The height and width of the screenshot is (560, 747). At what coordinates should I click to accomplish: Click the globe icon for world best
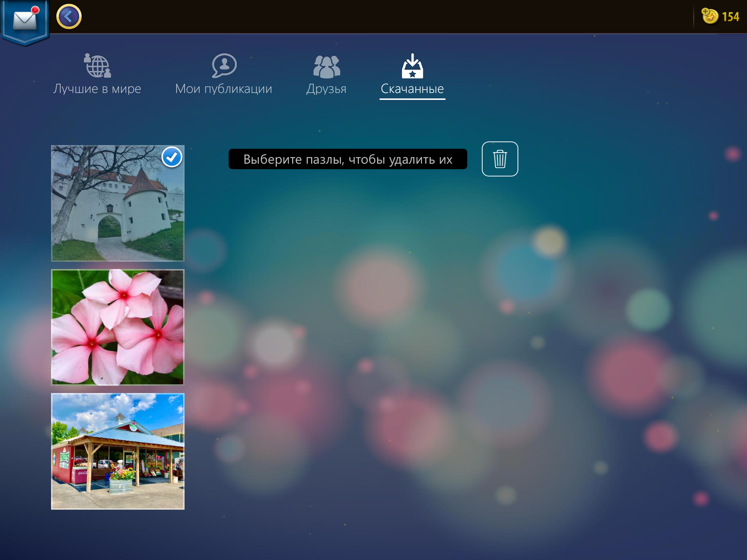[97, 66]
